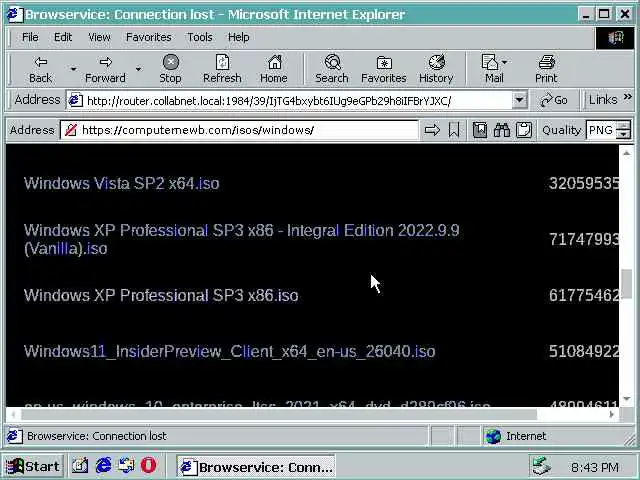Click the Browservice bookmark icon
640x480 pixels.
(453, 130)
